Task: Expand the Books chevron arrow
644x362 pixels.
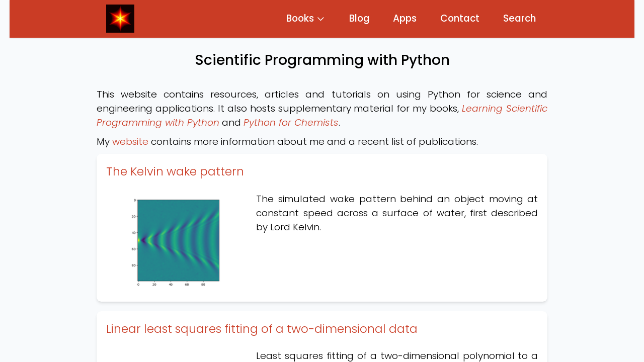Action: [x=320, y=19]
